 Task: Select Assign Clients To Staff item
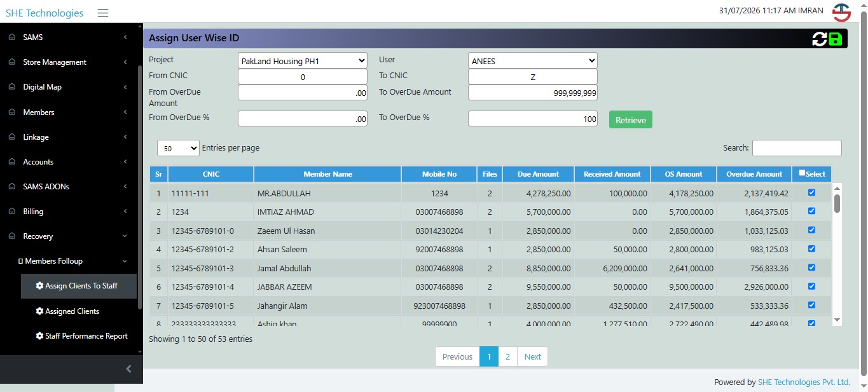click(79, 286)
